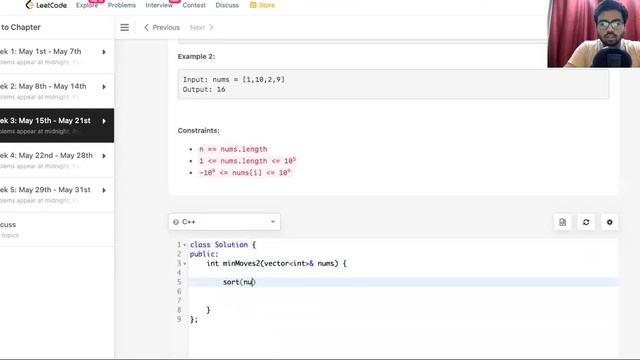Viewport: 640px width, 360px height.
Task: Click the 'Constraints:' heading
Action: (198, 131)
